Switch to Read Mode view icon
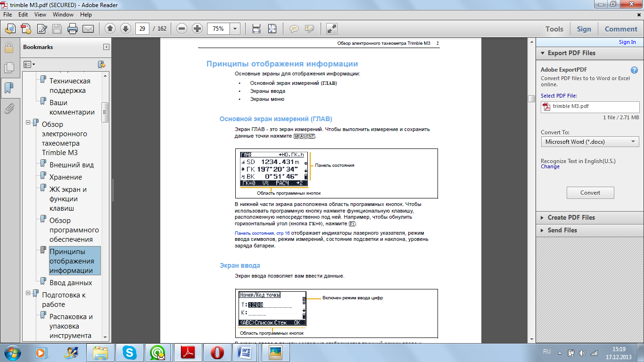 (x=332, y=29)
